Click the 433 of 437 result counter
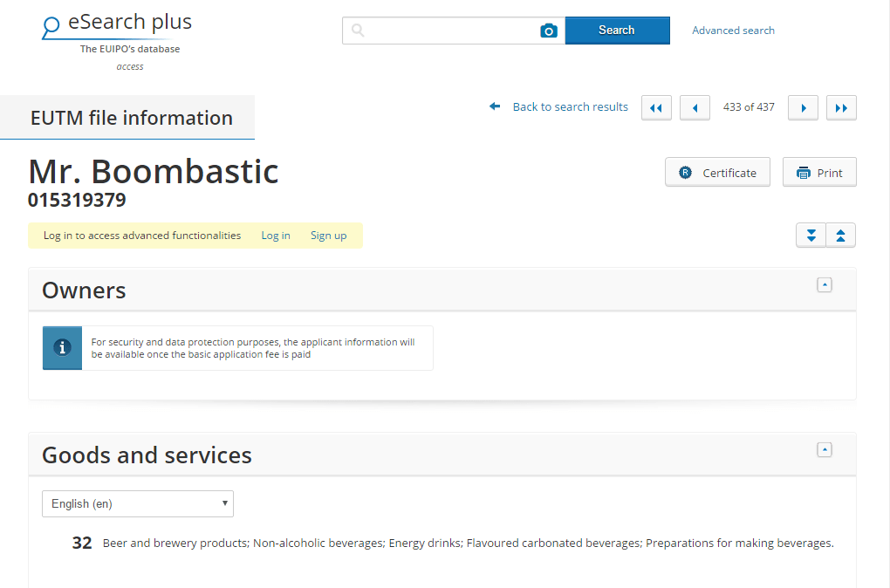 pyautogui.click(x=749, y=107)
